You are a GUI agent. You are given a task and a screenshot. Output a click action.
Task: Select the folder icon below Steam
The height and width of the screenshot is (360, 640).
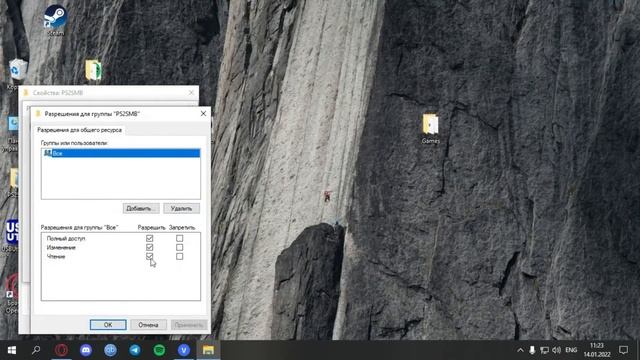(x=93, y=70)
